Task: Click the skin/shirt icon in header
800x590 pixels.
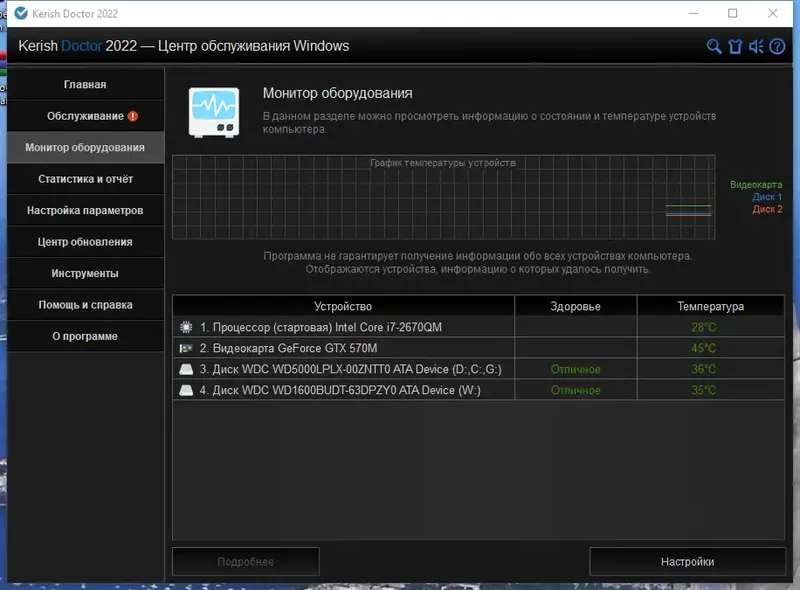Action: (735, 46)
